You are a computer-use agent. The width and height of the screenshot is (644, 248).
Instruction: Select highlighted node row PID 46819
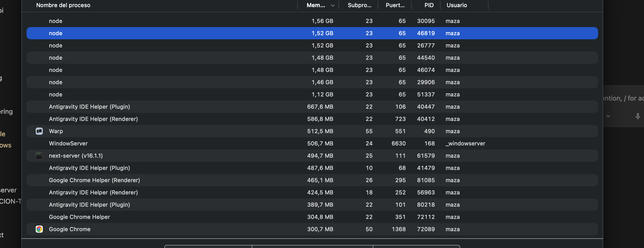[312, 33]
